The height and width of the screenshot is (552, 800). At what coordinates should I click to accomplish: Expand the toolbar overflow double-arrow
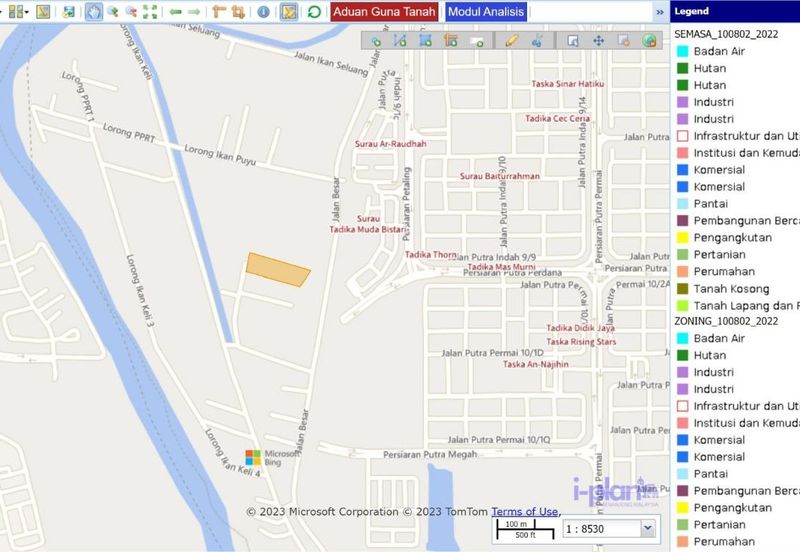coord(659,12)
